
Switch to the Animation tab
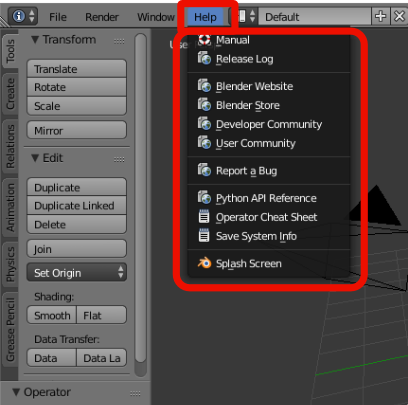pos(10,207)
